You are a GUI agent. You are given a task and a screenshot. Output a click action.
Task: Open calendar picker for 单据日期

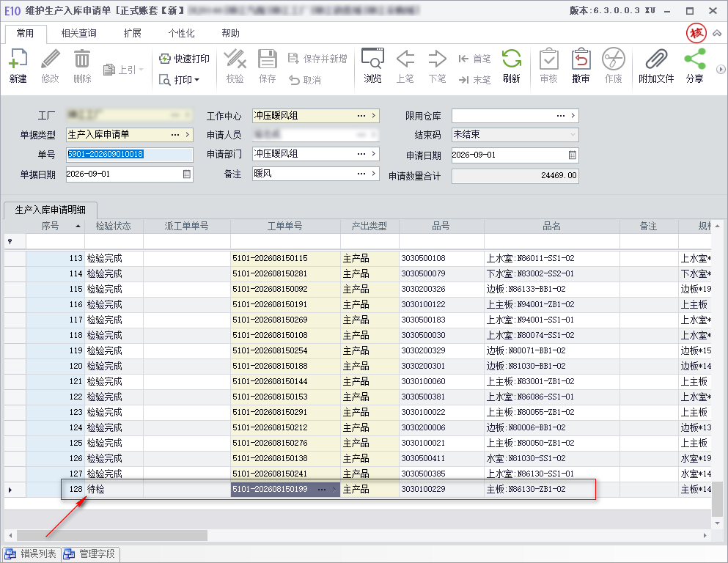coord(187,174)
